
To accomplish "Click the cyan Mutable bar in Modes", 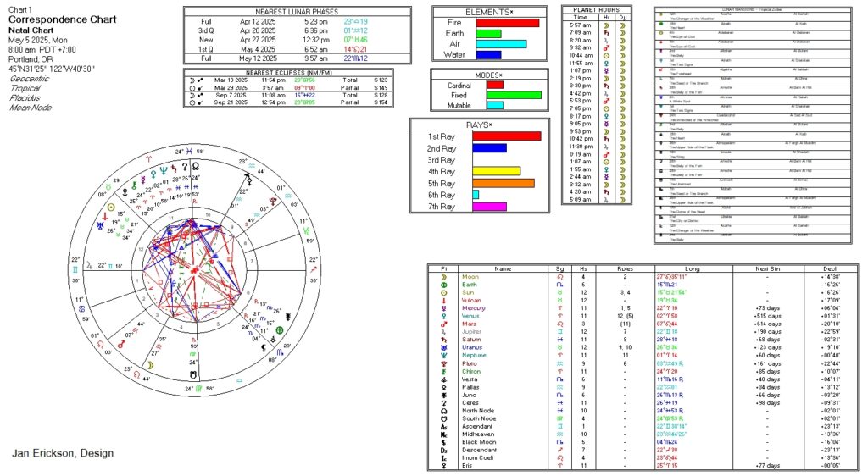I will (495, 105).
